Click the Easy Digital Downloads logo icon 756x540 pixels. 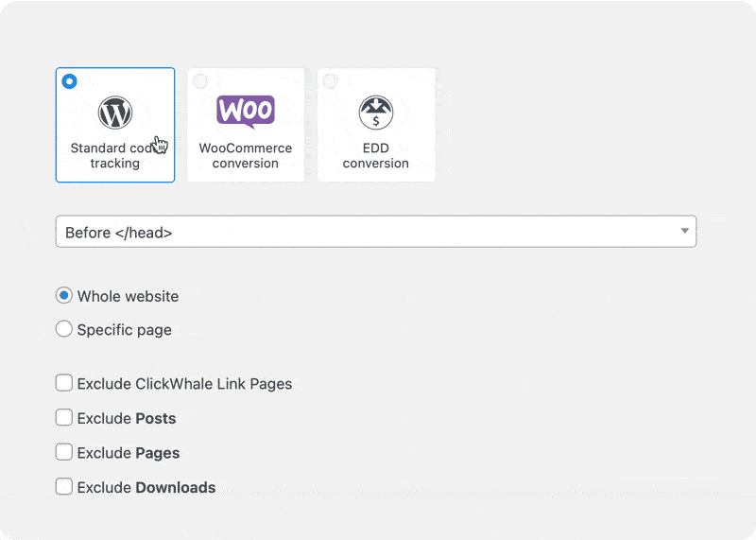coord(376,113)
